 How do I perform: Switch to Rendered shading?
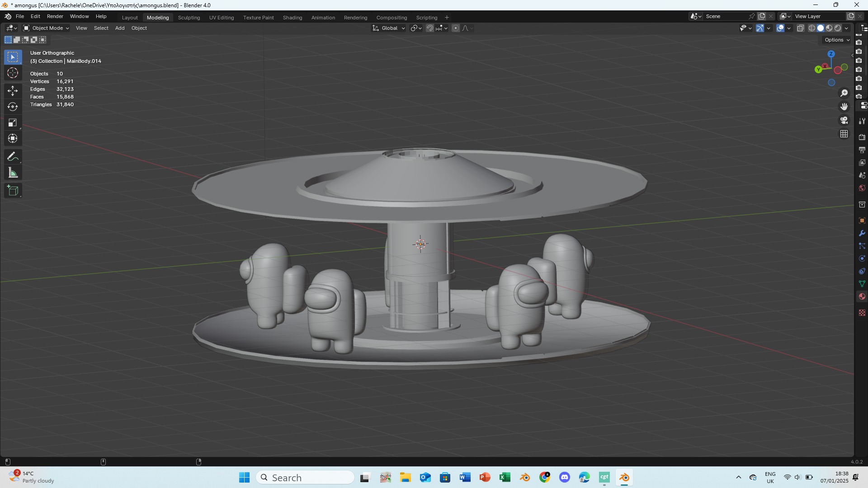[x=838, y=28]
